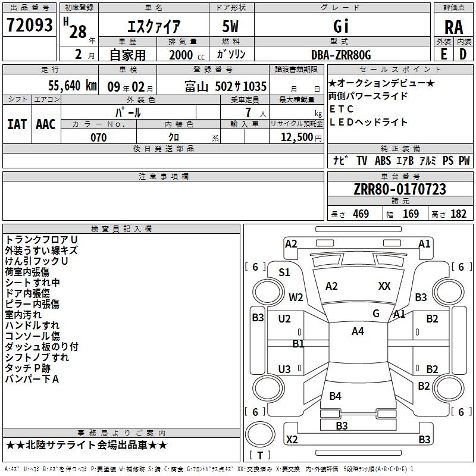Select the G windshield chip mark
Viewport: 476px width, 476px height.
376,313
